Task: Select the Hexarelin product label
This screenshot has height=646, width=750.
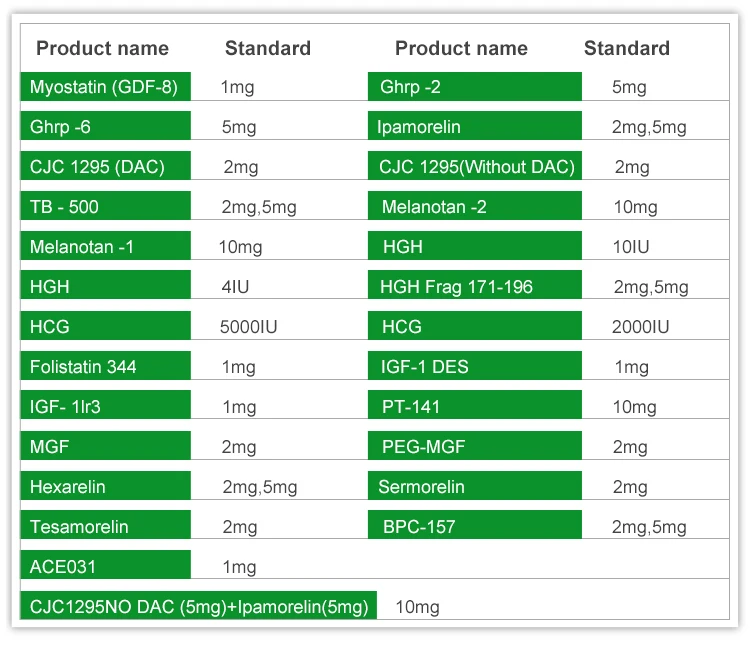Action: pyautogui.click(x=104, y=487)
